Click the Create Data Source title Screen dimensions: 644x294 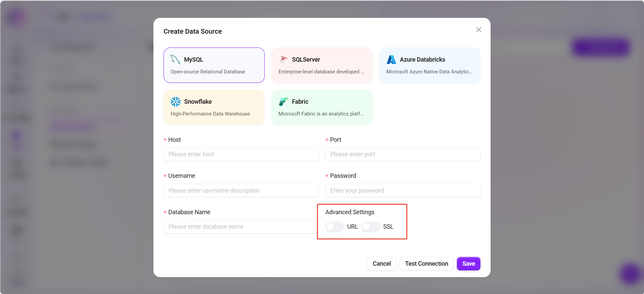pyautogui.click(x=193, y=31)
